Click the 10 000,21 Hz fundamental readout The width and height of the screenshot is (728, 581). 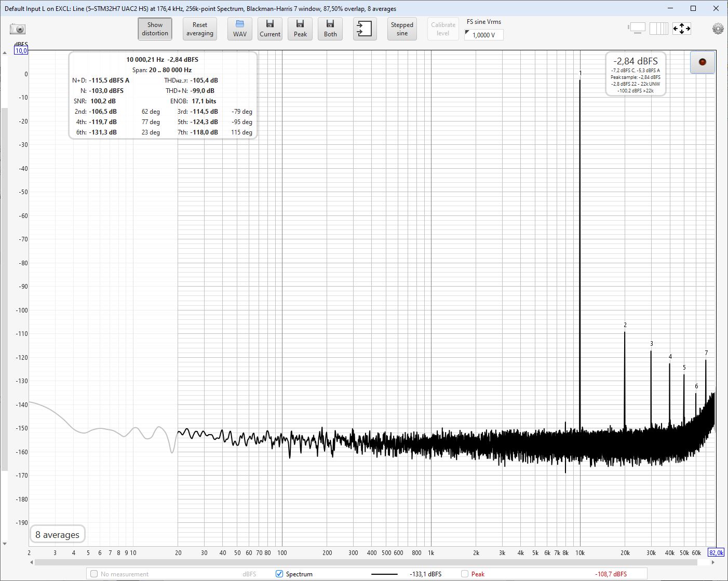click(x=145, y=60)
